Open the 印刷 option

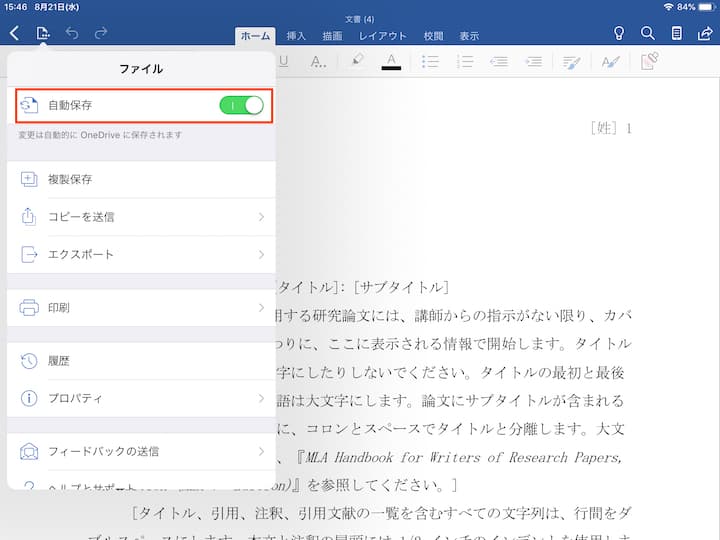pos(141,308)
